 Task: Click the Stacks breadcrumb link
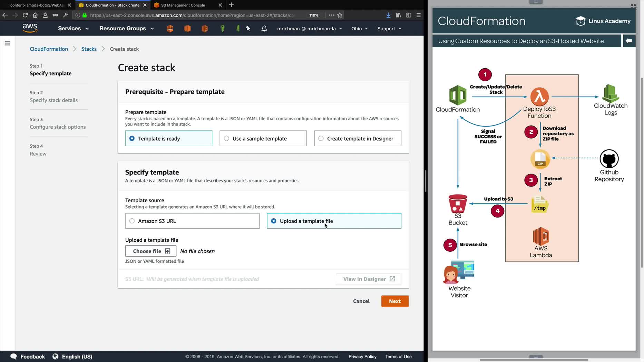[89, 49]
